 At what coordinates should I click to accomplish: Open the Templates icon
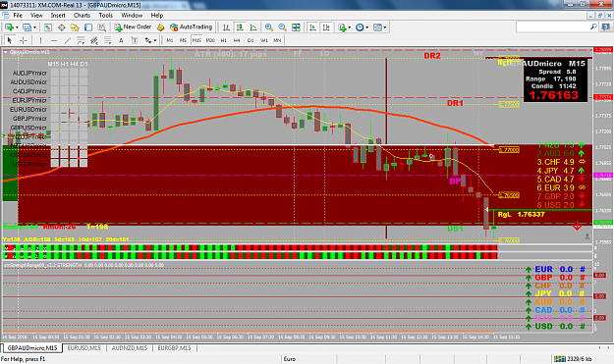(377, 27)
